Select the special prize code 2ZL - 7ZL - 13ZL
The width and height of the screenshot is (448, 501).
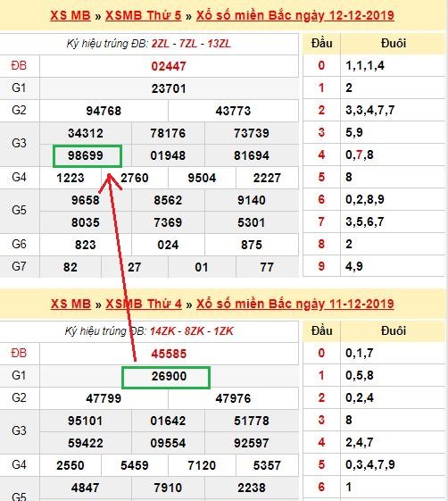click(x=191, y=44)
